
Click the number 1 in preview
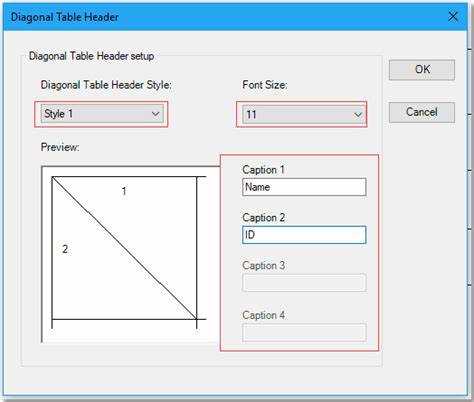124,191
